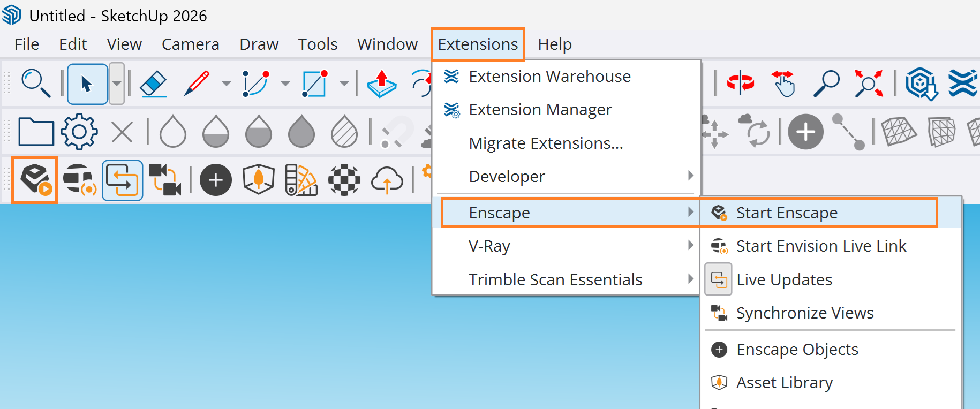
Task: Activate the Push/Pull tool
Action: (x=382, y=84)
